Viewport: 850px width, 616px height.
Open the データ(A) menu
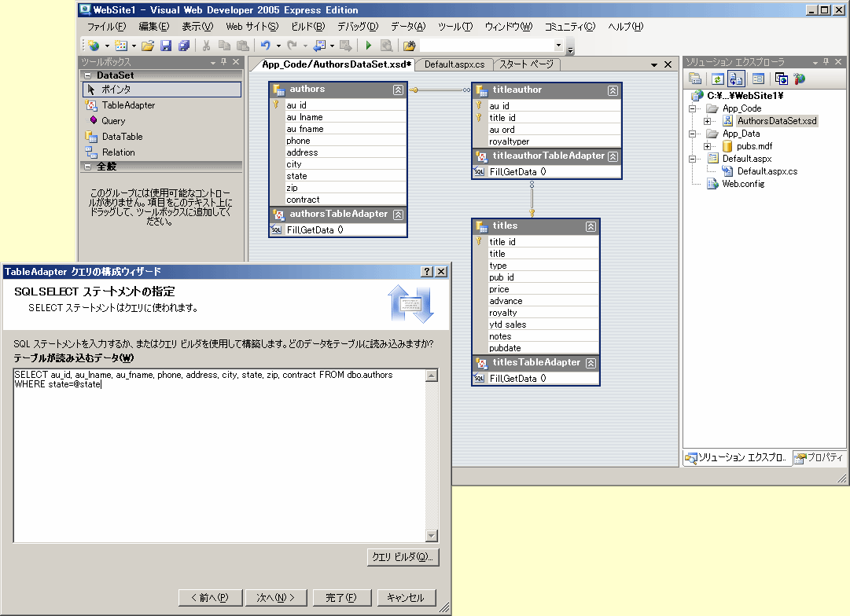point(408,27)
